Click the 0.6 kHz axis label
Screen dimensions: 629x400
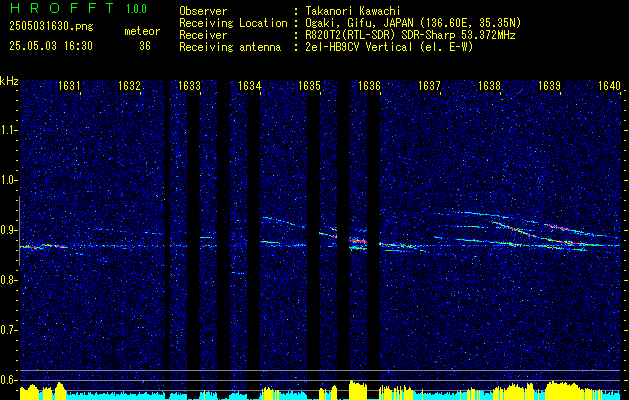[9, 380]
